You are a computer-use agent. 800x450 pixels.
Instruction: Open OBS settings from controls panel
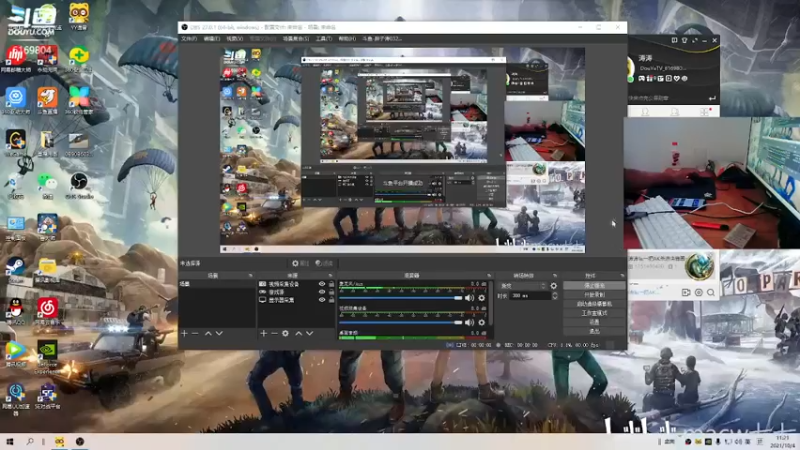[594, 322]
